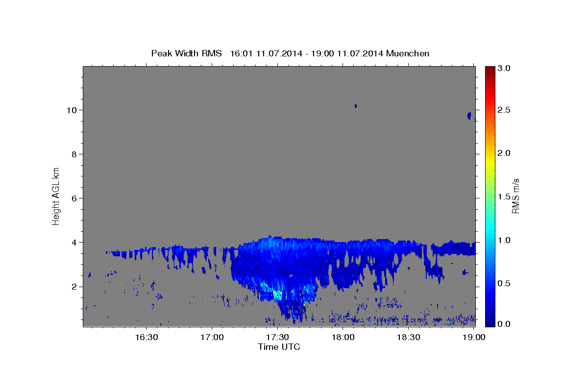The width and height of the screenshot is (588, 392).
Task: Click the 'Time UTC' axis label
Action: point(279,347)
